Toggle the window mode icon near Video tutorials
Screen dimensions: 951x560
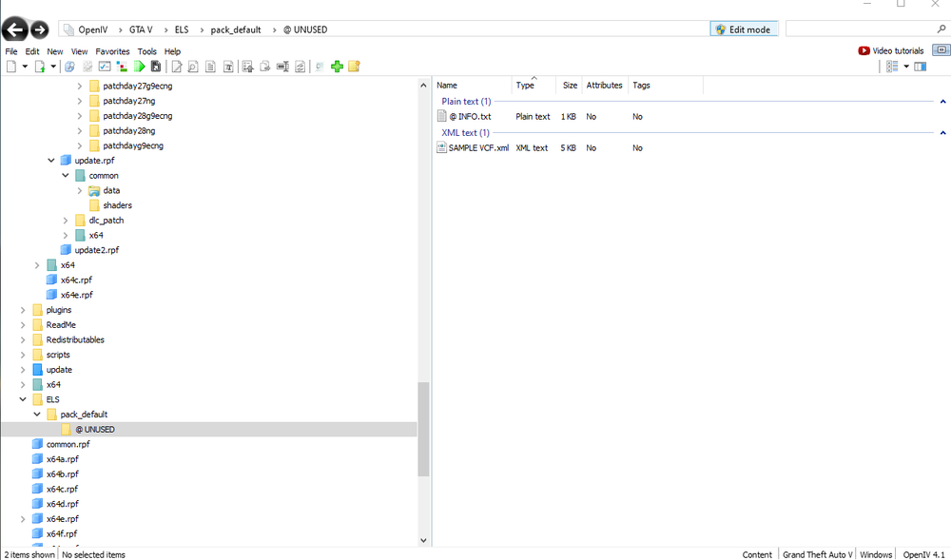click(939, 49)
